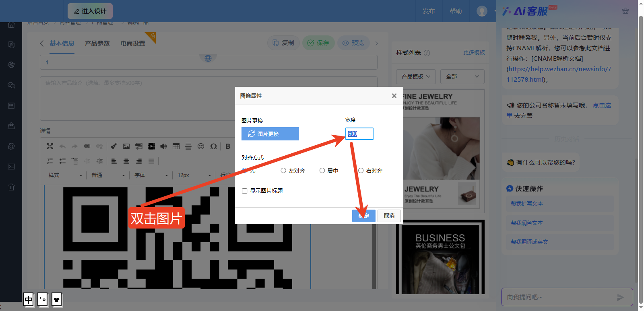Open the 普通 paragraph format dropdown

[x=108, y=175]
